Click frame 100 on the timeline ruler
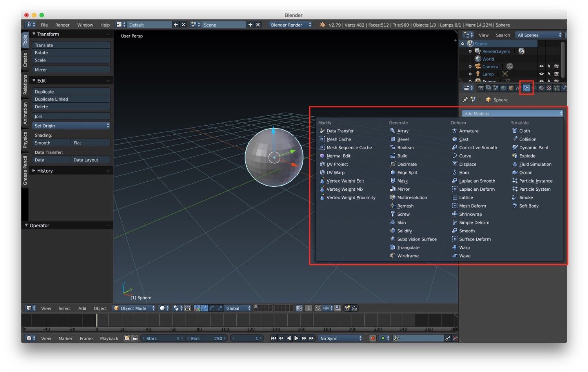The height and width of the screenshot is (372, 588). click(225, 329)
